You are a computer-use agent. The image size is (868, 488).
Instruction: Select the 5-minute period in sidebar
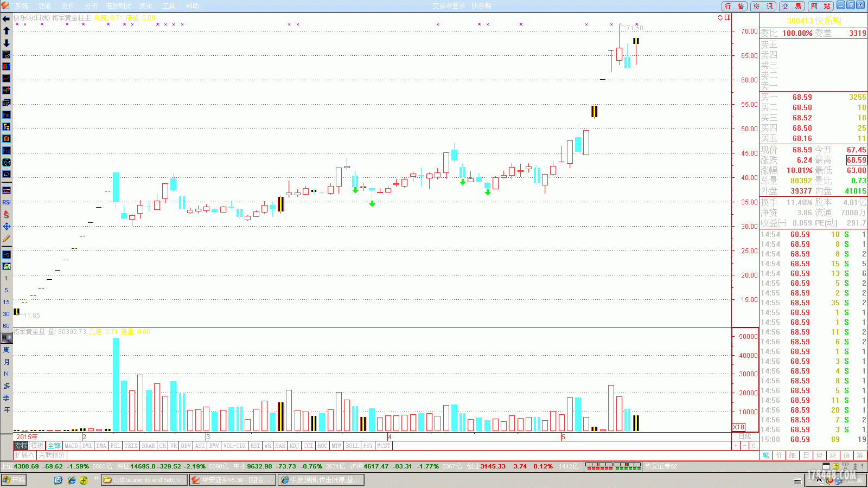[x=6, y=290]
